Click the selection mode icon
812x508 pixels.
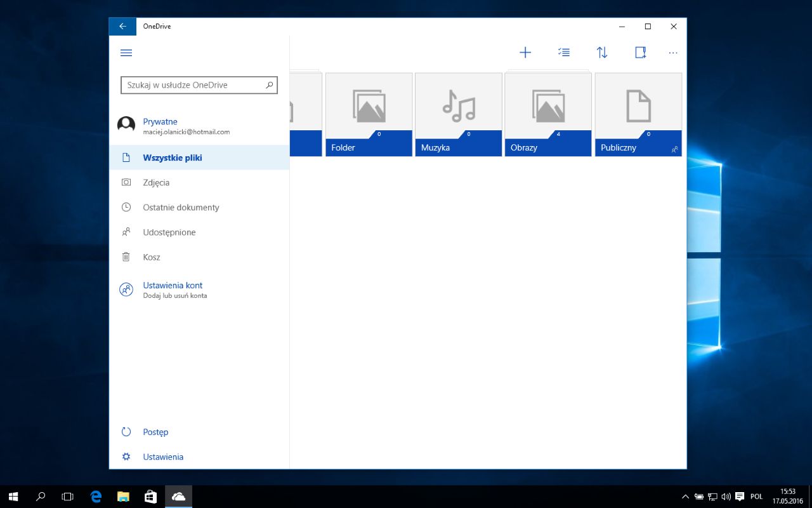click(x=640, y=52)
